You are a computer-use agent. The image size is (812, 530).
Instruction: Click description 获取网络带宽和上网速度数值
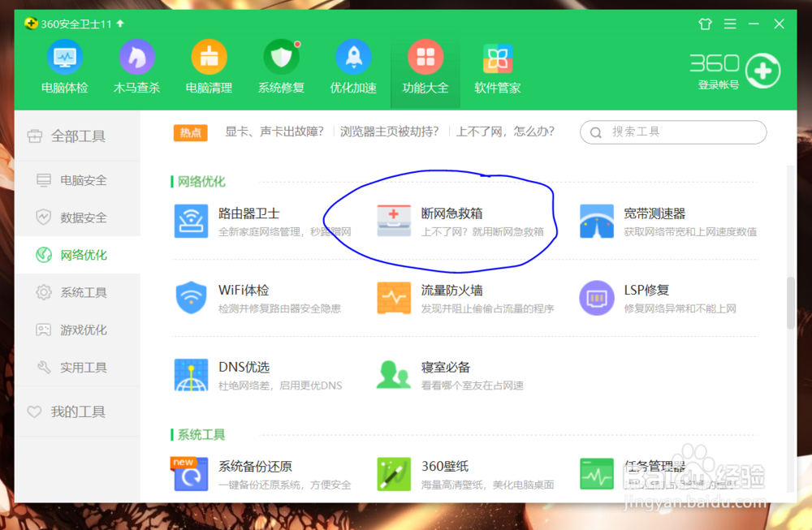tap(690, 232)
